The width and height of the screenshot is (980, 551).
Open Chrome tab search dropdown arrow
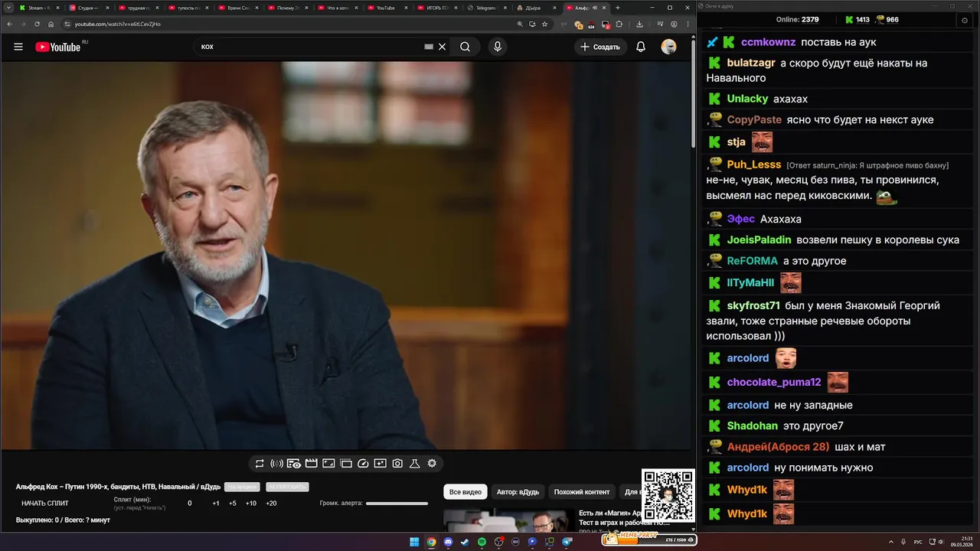click(8, 8)
